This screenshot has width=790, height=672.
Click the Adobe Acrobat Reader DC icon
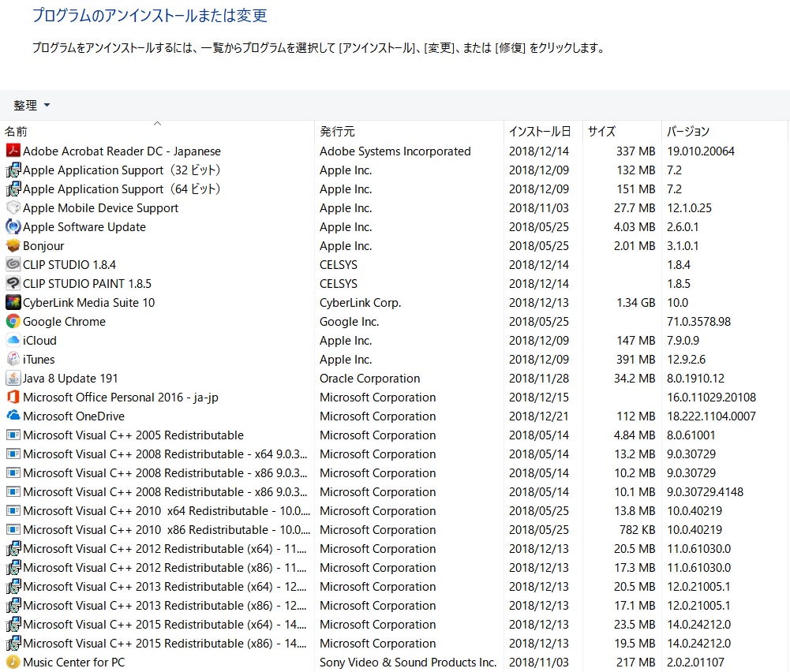coord(13,151)
